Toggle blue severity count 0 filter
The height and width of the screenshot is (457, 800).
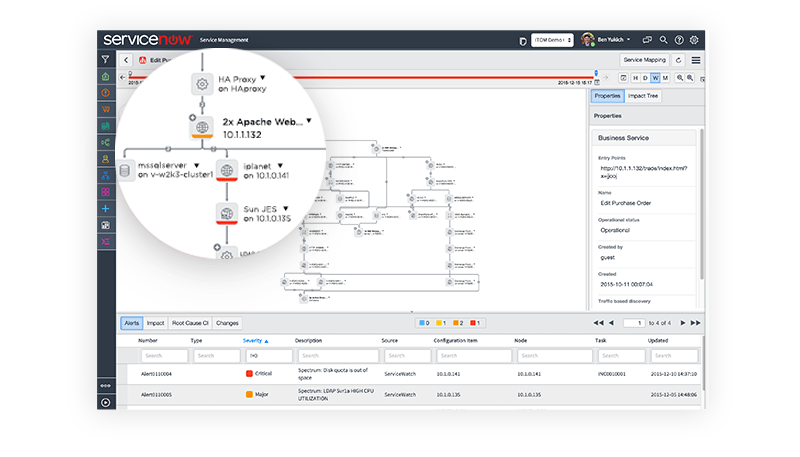(x=424, y=323)
